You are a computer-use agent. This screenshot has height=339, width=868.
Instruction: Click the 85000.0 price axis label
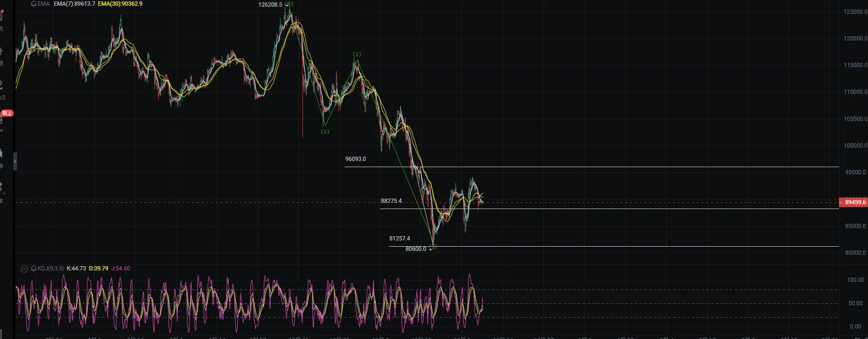pos(856,226)
